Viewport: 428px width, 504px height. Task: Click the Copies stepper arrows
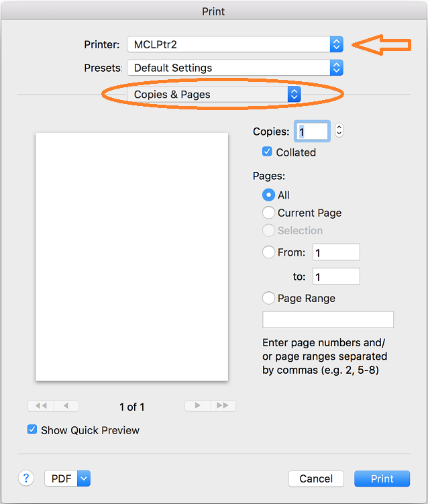point(339,132)
